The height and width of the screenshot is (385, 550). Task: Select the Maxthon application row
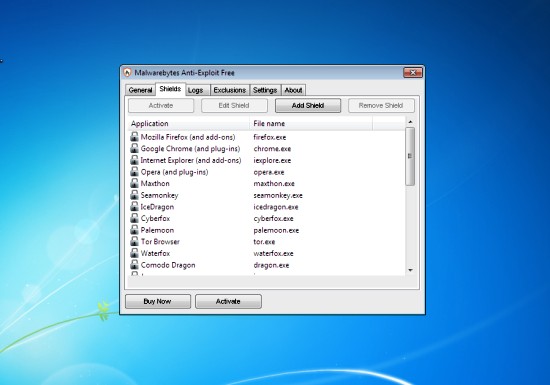[266, 183]
